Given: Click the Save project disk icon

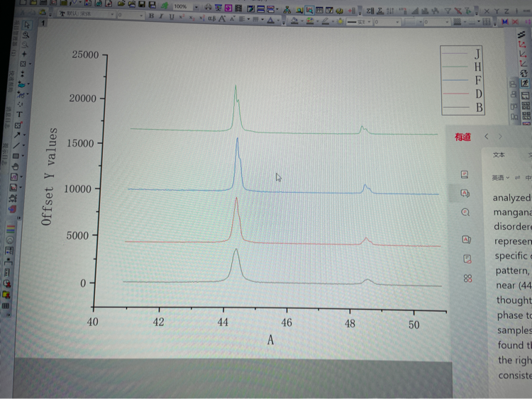Looking at the screenshot, I should click(142, 5).
